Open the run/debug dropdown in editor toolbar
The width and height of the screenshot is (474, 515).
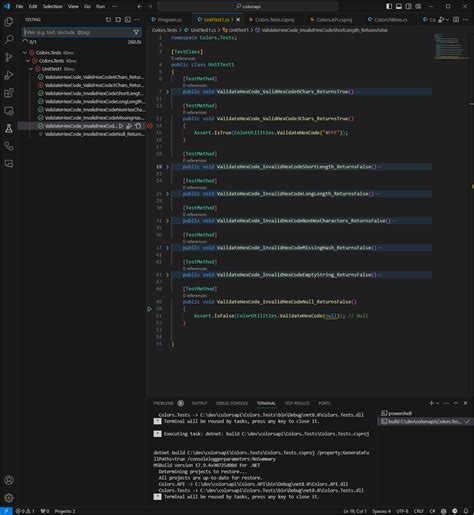point(447,20)
